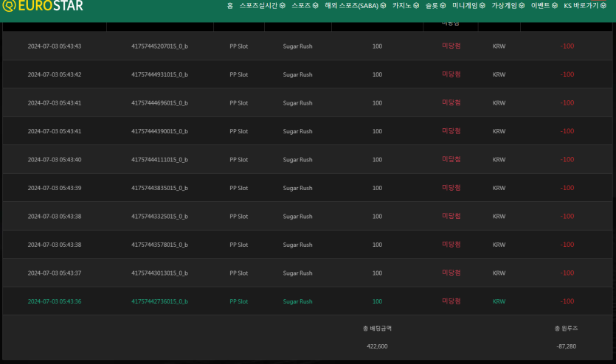Click -100 win/loss in 05:43:37 row
The width and height of the screenshot is (616, 364).
(567, 273)
